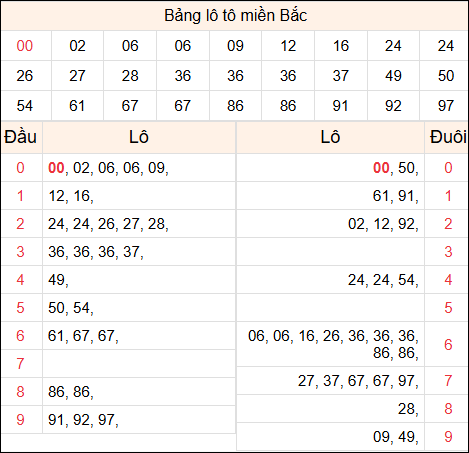
Task: Click number 61 in the top grid
Action: [77, 106]
